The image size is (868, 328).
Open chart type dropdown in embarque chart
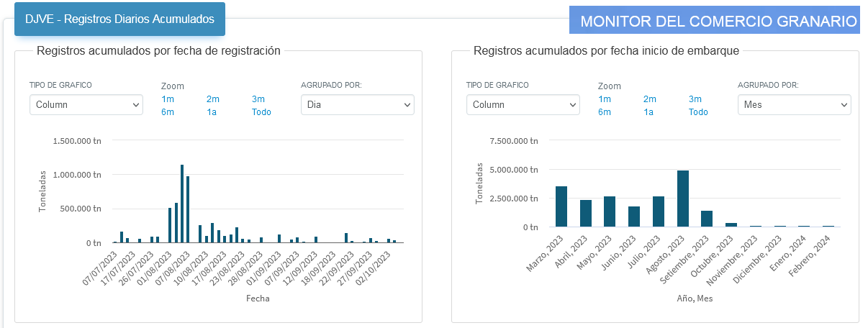pos(523,105)
